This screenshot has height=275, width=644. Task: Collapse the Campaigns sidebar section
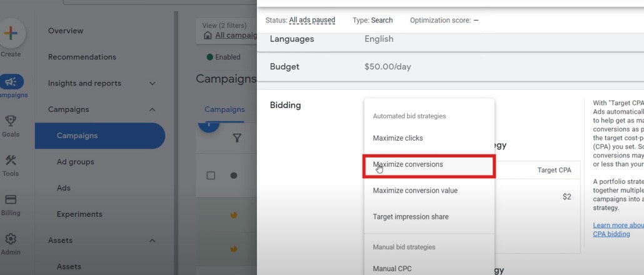pos(153,109)
